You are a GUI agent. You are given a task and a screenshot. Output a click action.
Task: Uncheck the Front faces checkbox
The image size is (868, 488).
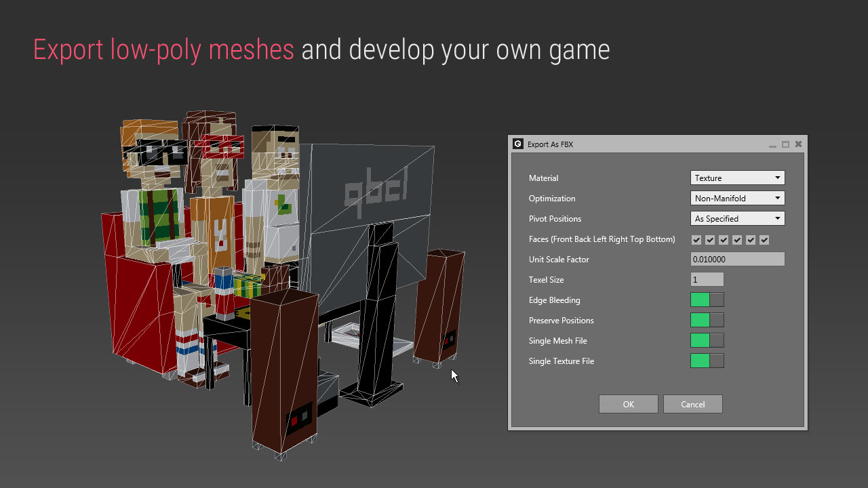[x=696, y=239]
